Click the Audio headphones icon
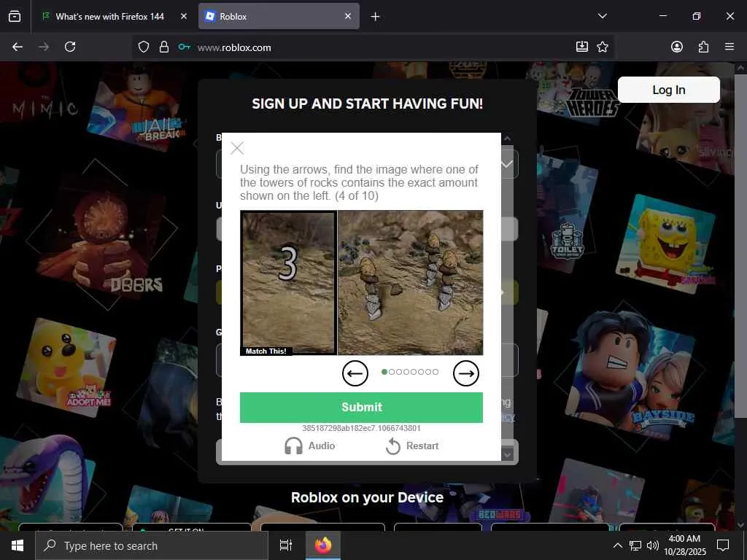The height and width of the screenshot is (560, 747). coord(293,446)
